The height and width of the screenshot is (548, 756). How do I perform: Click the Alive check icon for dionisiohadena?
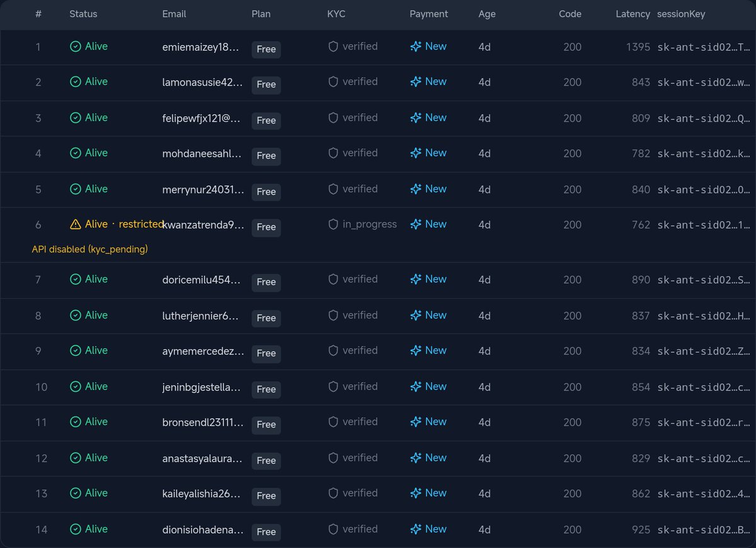point(75,529)
